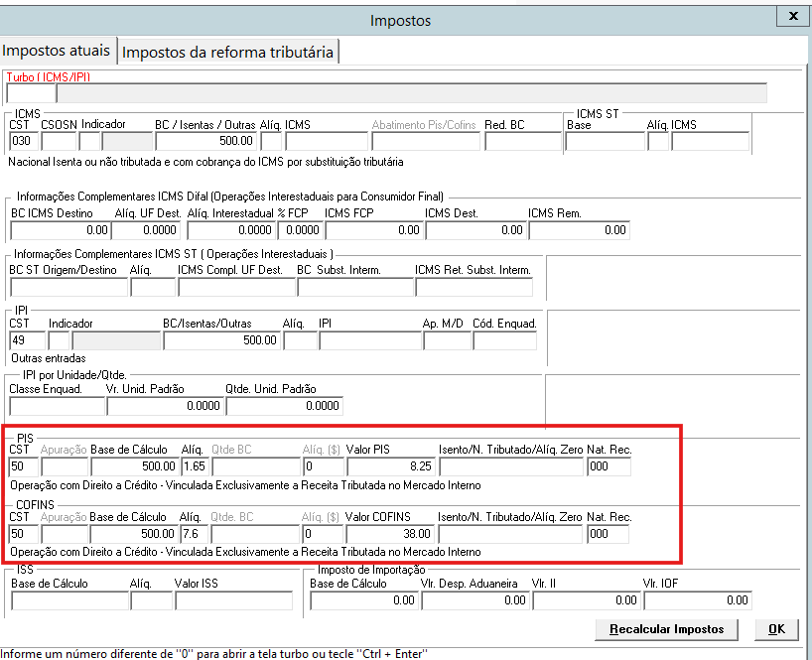The height and width of the screenshot is (660, 812).
Task: Click the ICMS Rem. value field
Action: pos(579,230)
